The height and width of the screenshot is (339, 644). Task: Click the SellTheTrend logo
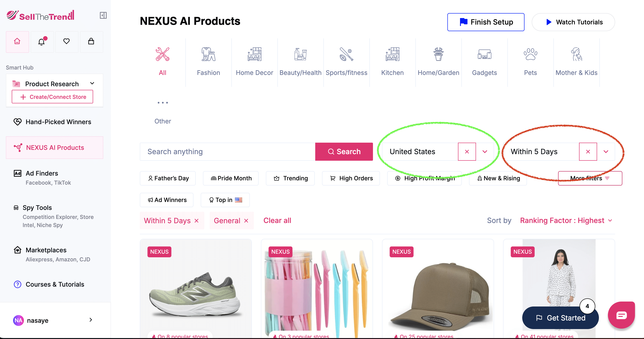[x=40, y=16]
